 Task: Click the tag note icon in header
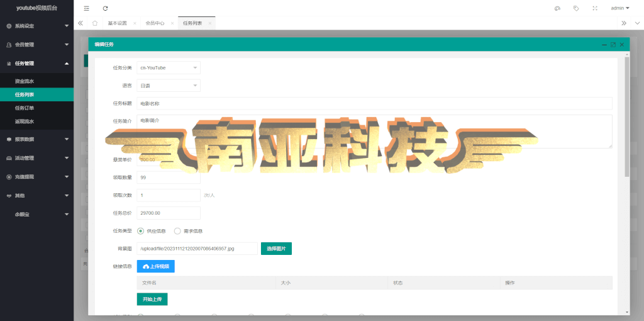click(576, 8)
